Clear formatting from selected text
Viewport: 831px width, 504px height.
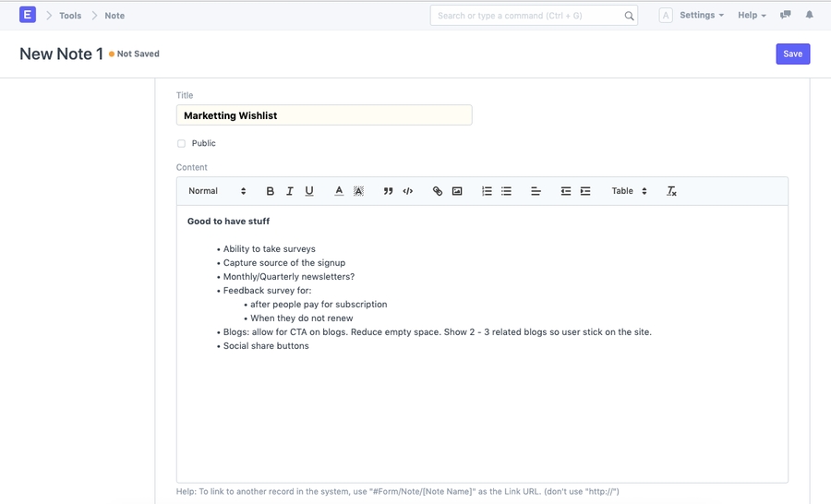671,191
